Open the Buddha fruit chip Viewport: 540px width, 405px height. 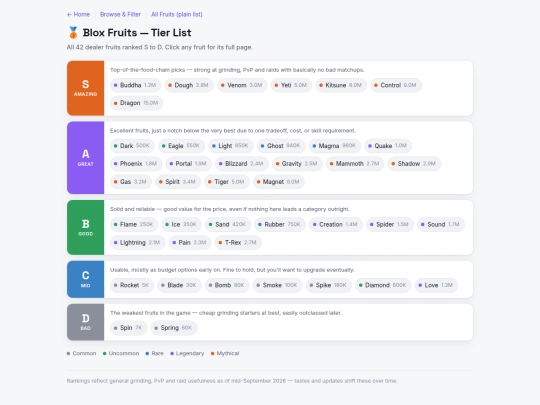(135, 85)
